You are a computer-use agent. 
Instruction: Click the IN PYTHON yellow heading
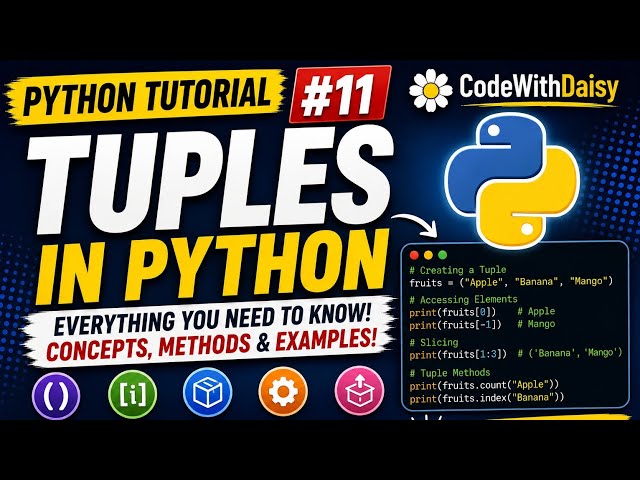tap(212, 265)
